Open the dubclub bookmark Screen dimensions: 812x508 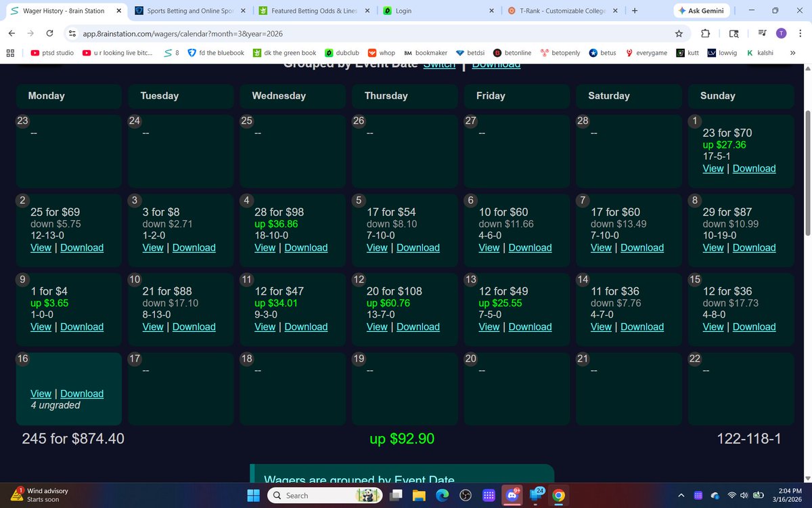[x=342, y=53]
